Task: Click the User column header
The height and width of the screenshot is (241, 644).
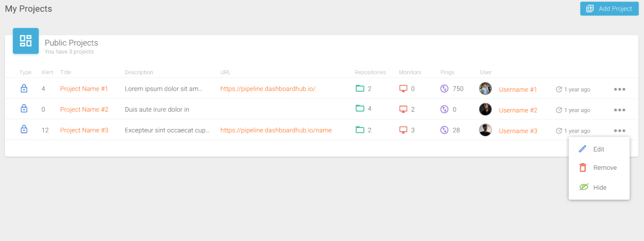Action: tap(486, 72)
